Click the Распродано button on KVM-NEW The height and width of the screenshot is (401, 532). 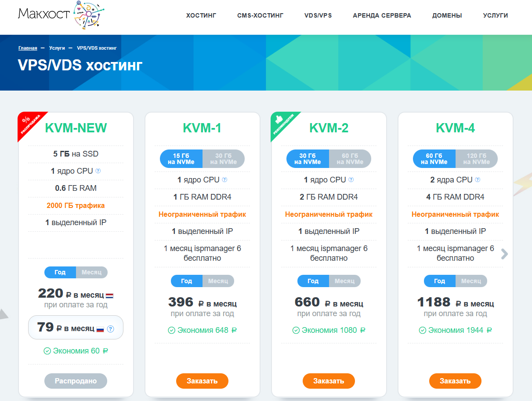[x=76, y=381]
